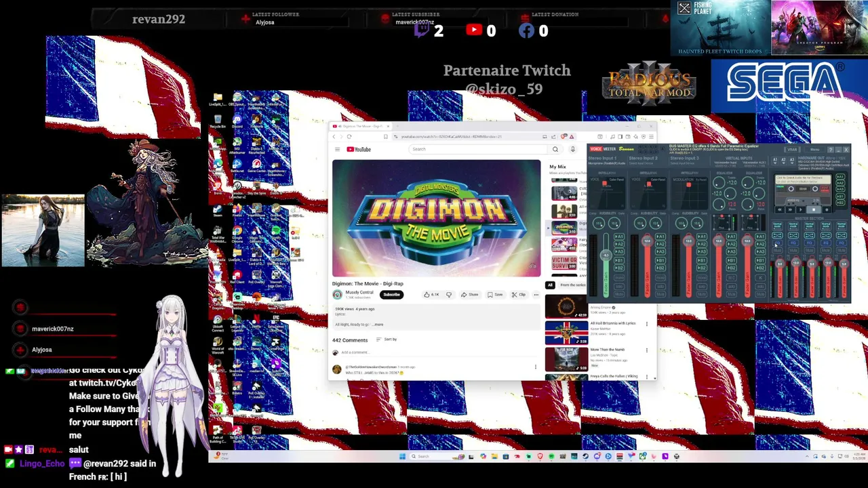
Task: Select the Digimon Digi-Rap browser tab
Action: coord(361,126)
